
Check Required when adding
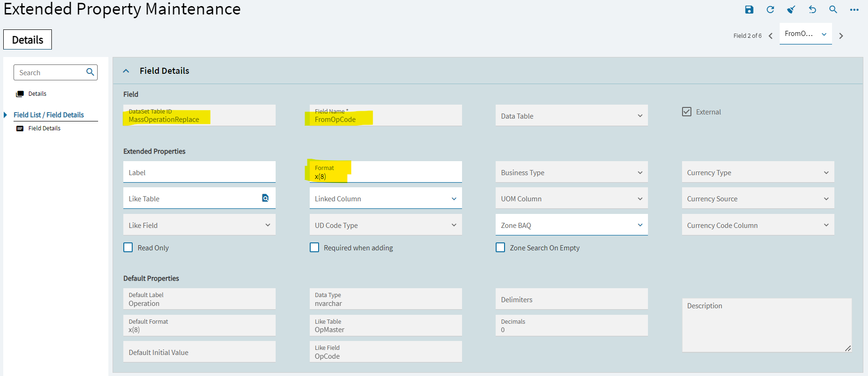click(314, 248)
